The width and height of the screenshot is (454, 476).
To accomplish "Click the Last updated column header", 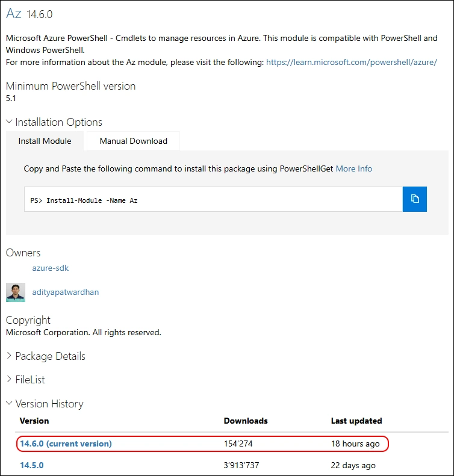I will pos(356,421).
